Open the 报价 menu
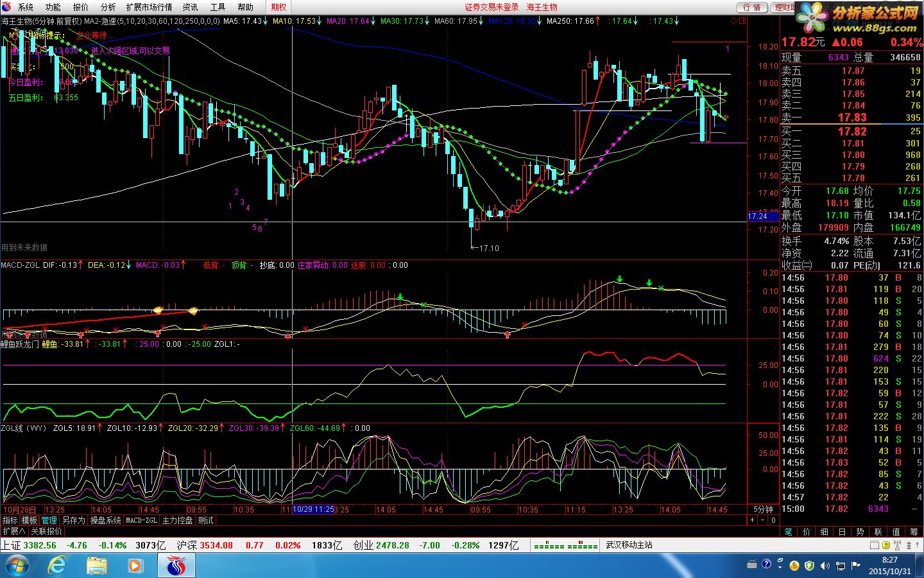 click(81, 7)
